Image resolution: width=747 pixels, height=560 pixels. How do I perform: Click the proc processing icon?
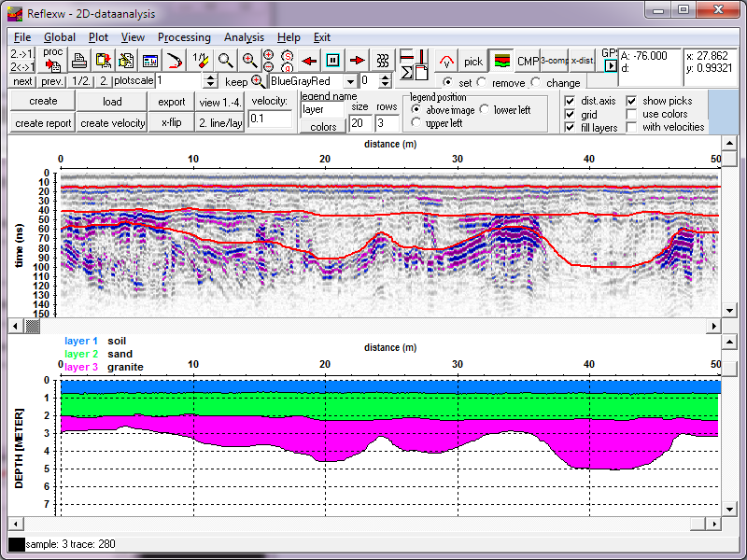click(x=52, y=59)
